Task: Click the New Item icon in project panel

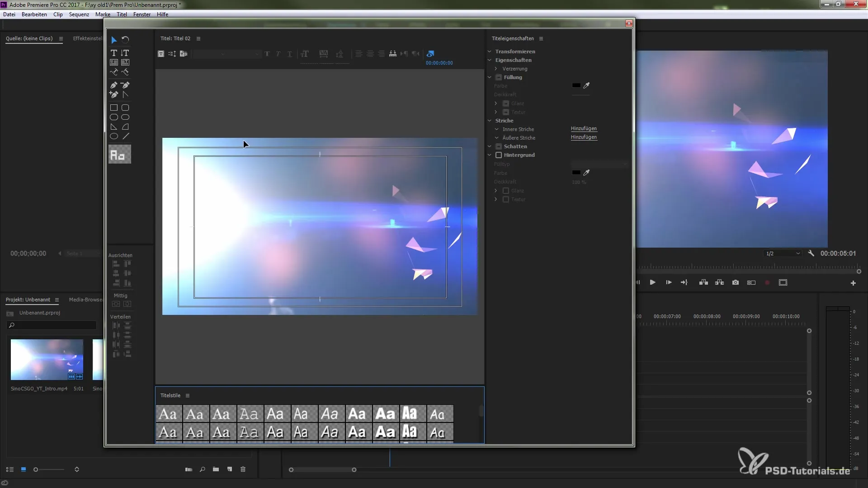Action: [x=230, y=469]
